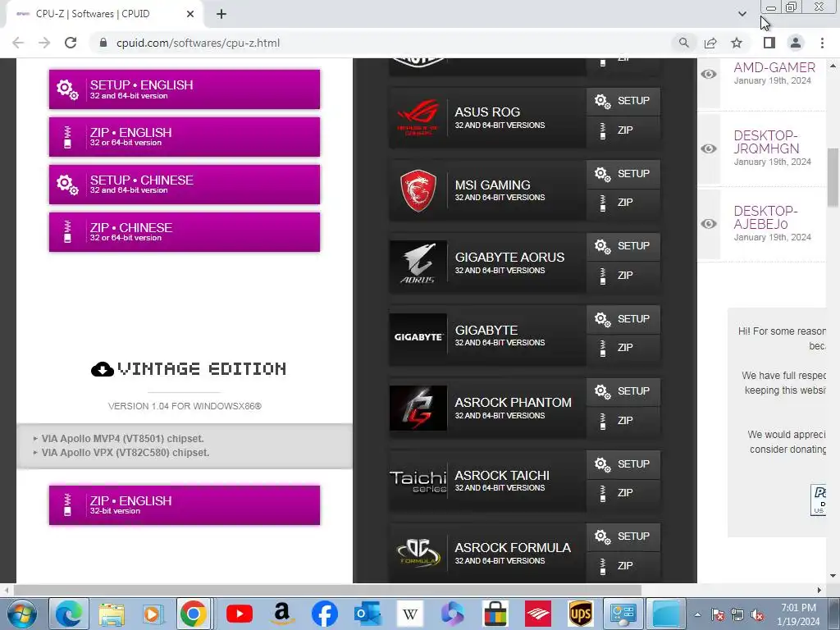Image resolution: width=840 pixels, height=630 pixels.
Task: Click ASROCK FORMULA SETUP button
Action: click(x=623, y=536)
